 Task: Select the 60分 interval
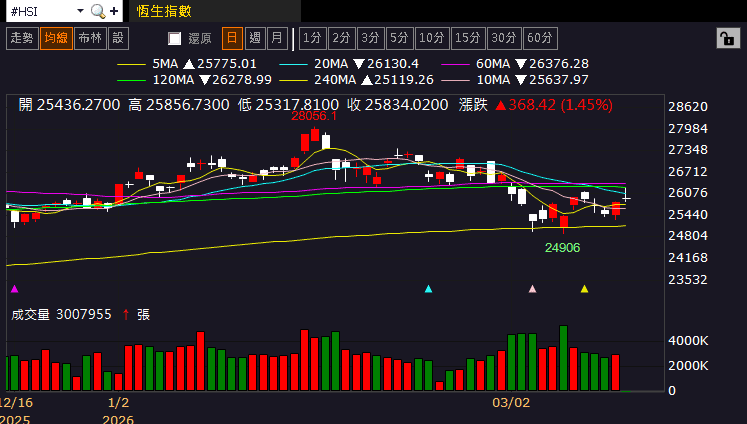pos(539,38)
